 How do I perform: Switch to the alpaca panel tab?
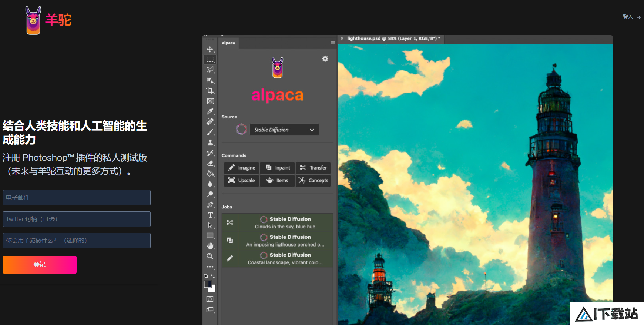[x=228, y=43]
